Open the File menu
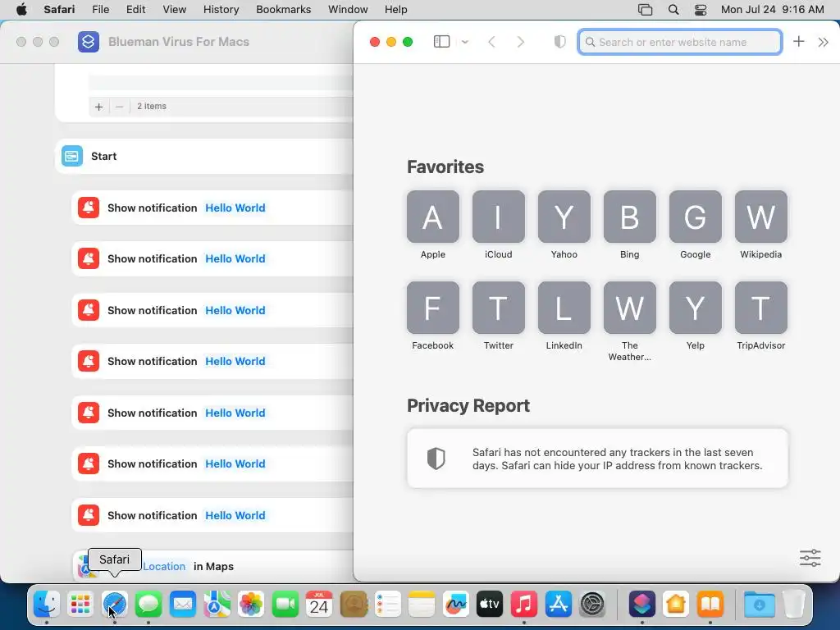 coord(100,10)
